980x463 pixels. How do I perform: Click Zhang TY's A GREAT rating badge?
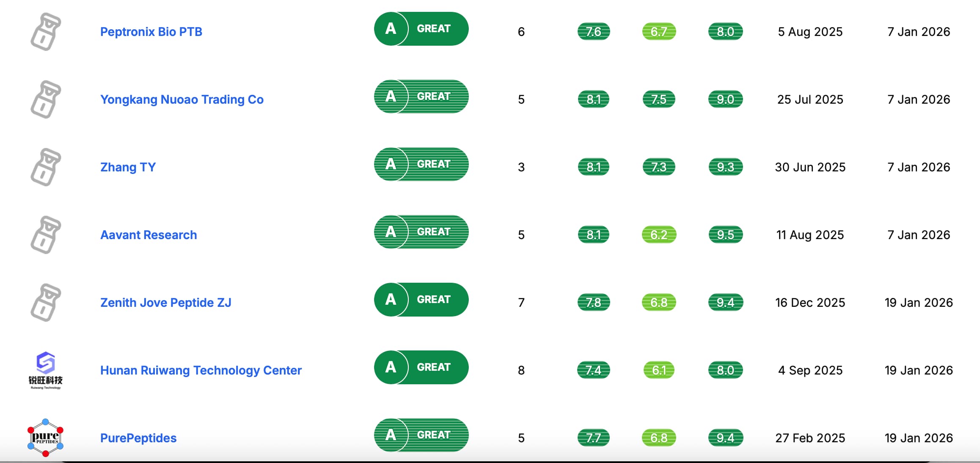click(x=421, y=164)
